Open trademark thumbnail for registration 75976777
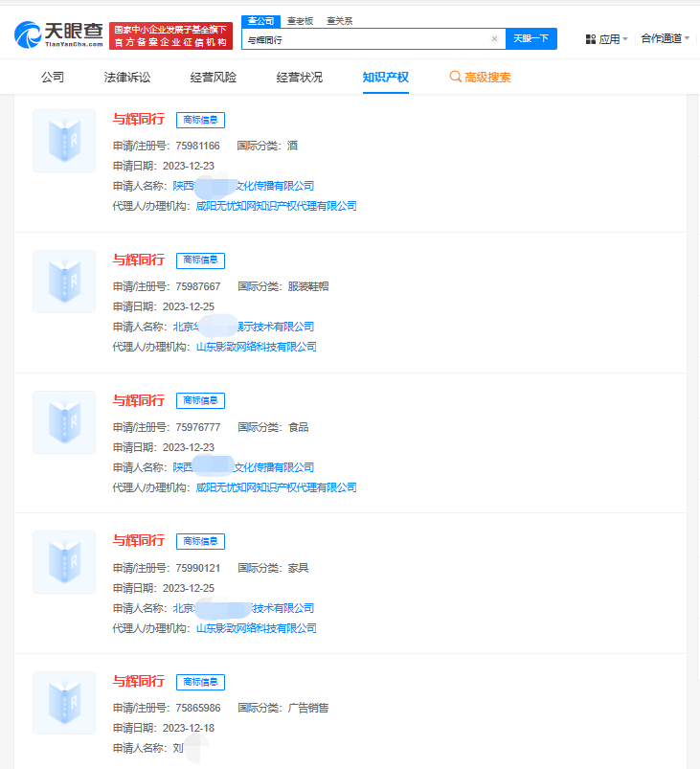The image size is (700, 769). (64, 422)
